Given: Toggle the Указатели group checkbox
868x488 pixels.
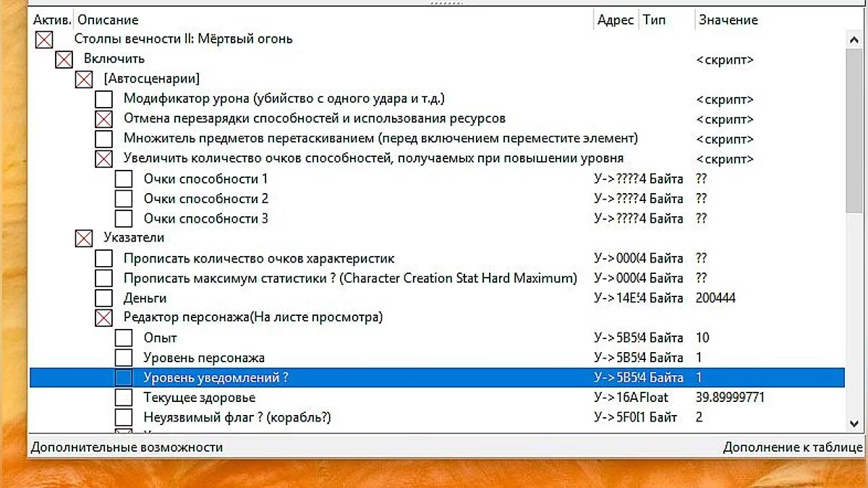Looking at the screenshot, I should tap(84, 238).
